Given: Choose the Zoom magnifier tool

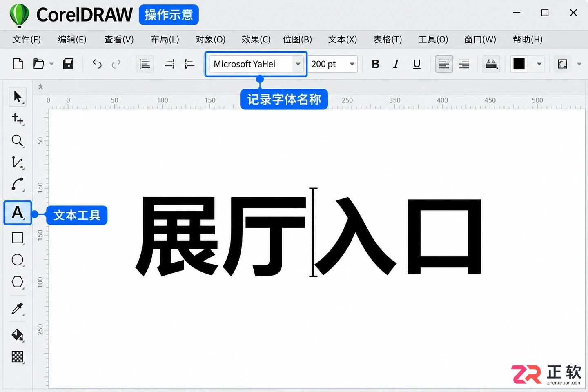Looking at the screenshot, I should coord(18,141).
